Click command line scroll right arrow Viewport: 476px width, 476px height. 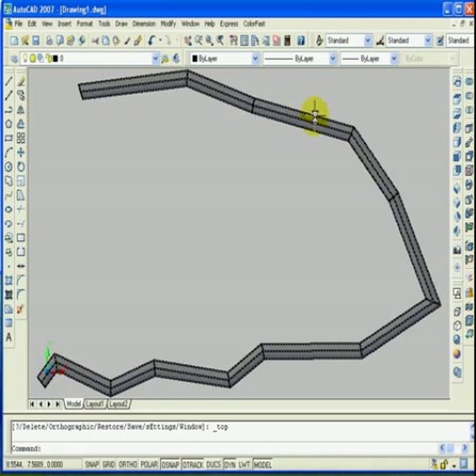[465, 448]
